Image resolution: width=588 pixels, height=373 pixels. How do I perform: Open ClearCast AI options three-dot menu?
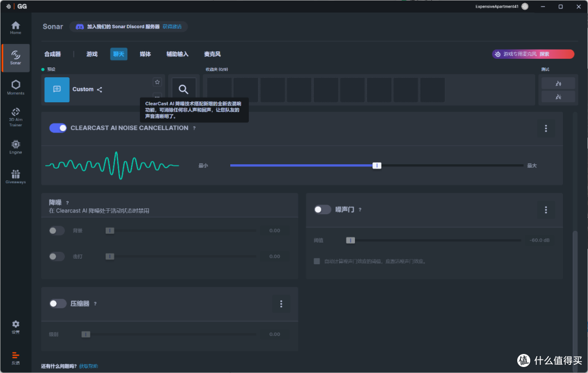pyautogui.click(x=546, y=128)
